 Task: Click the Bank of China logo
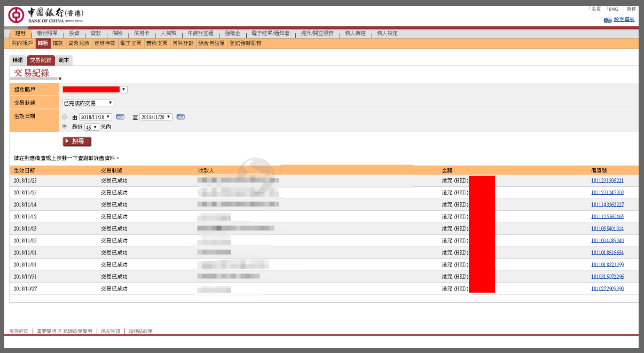click(46, 15)
